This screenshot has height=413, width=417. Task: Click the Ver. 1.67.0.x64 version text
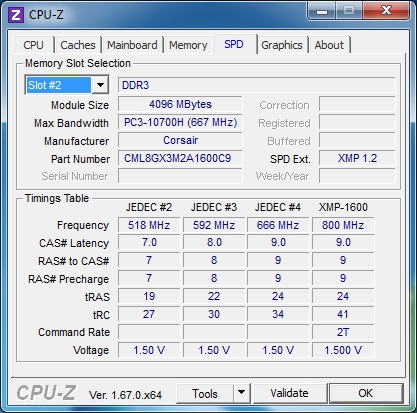click(x=125, y=395)
